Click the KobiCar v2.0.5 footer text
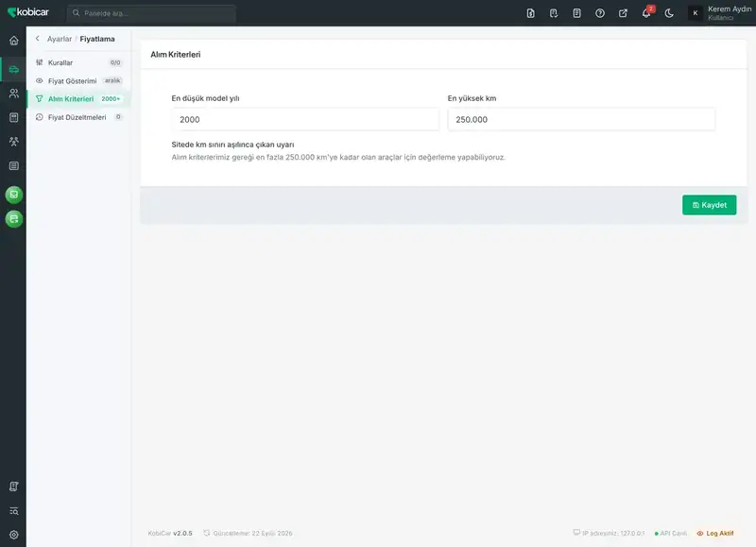 (x=170, y=533)
